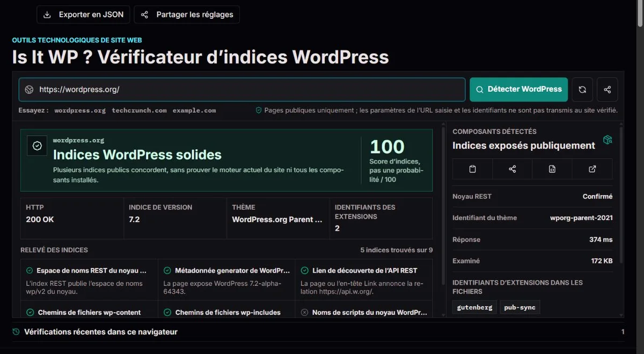Click the gutenberg extension tag

[474, 308]
